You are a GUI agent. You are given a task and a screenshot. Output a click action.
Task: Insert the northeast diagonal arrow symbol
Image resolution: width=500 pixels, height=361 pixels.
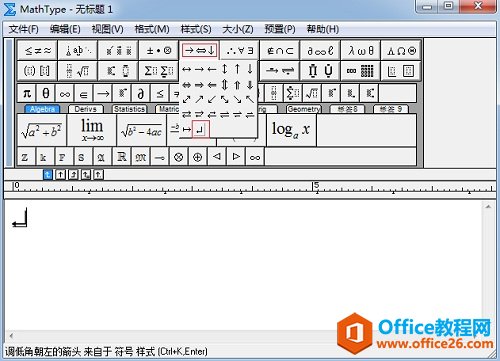click(x=199, y=99)
